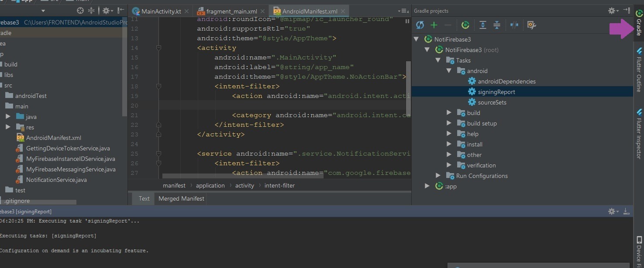Expand the verification tasks group
The image size is (644, 268).
pos(449,165)
